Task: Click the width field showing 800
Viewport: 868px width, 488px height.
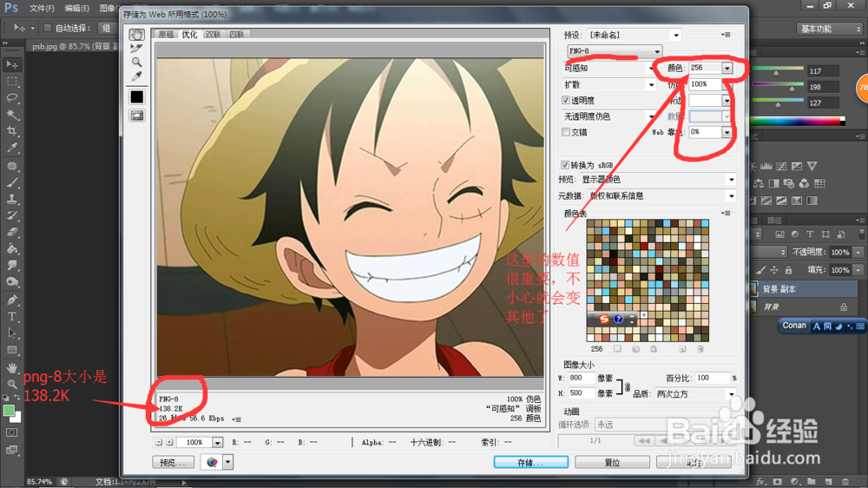Action: [x=582, y=378]
